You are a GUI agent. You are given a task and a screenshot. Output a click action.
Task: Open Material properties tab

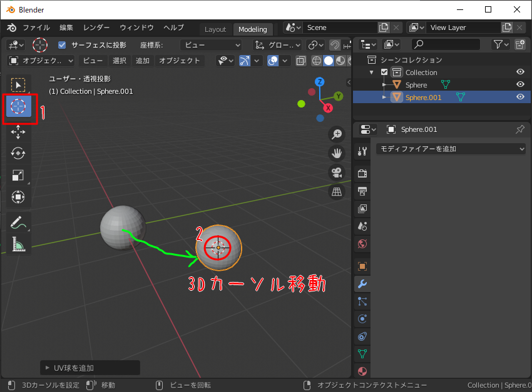362,371
